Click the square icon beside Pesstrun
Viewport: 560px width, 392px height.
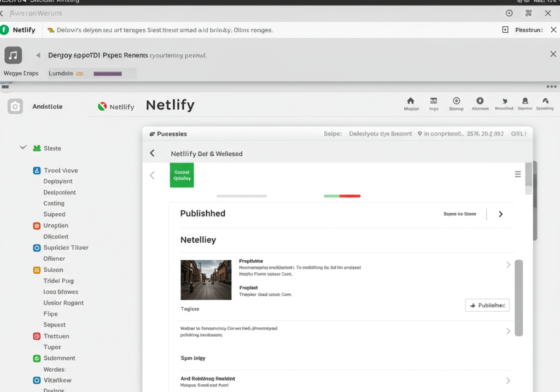(x=505, y=30)
